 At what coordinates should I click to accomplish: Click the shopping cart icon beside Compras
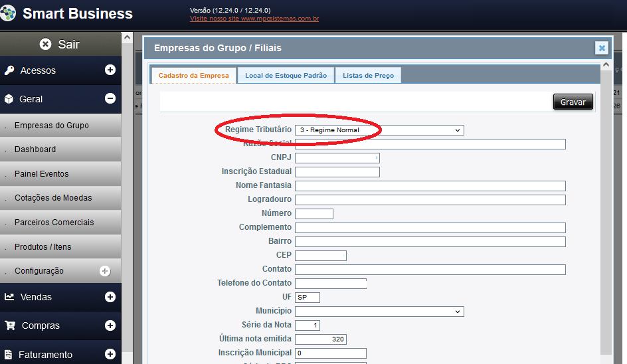coord(9,325)
